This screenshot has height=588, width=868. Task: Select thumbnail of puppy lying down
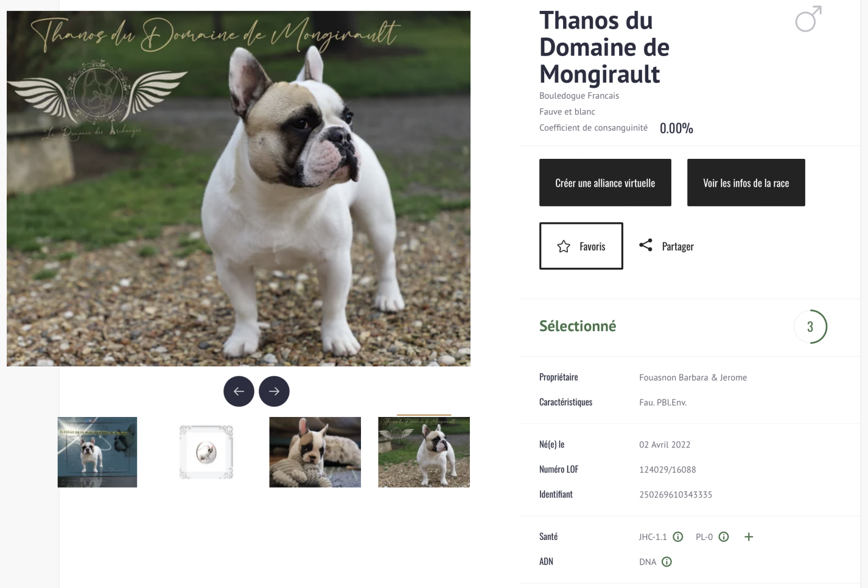(x=315, y=452)
